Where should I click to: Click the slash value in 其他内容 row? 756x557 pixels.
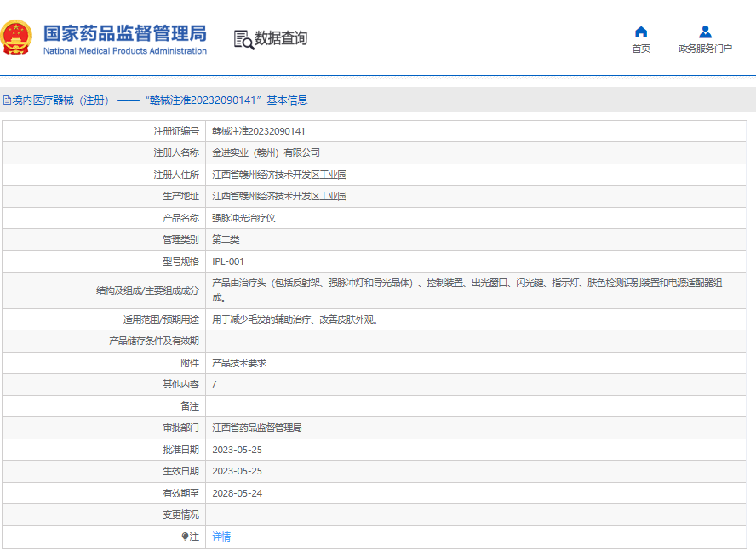pos(214,384)
